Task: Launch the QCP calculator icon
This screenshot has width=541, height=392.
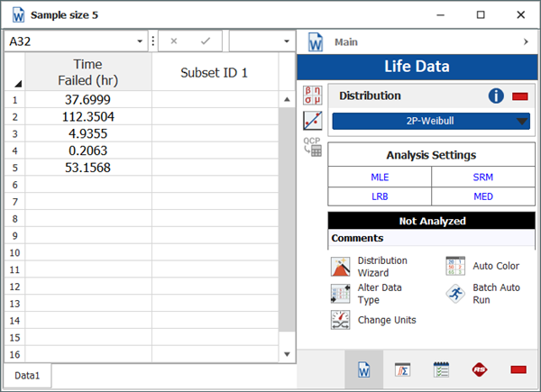Action: click(x=312, y=148)
